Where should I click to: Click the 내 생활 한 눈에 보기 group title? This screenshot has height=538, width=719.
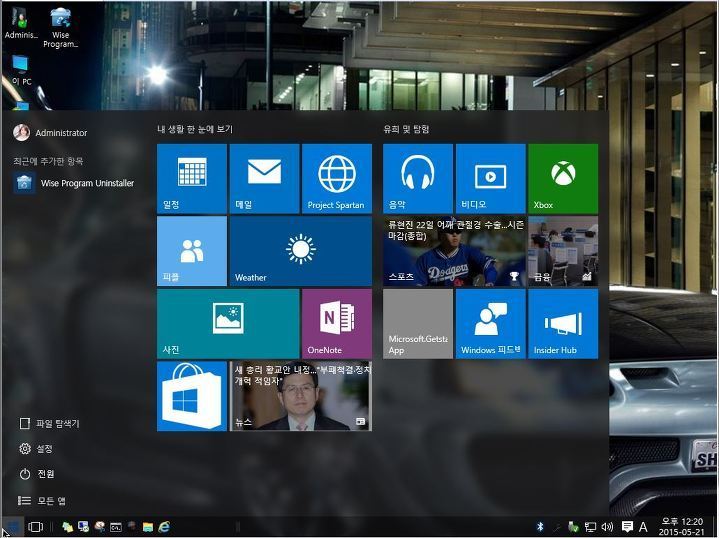(x=195, y=129)
